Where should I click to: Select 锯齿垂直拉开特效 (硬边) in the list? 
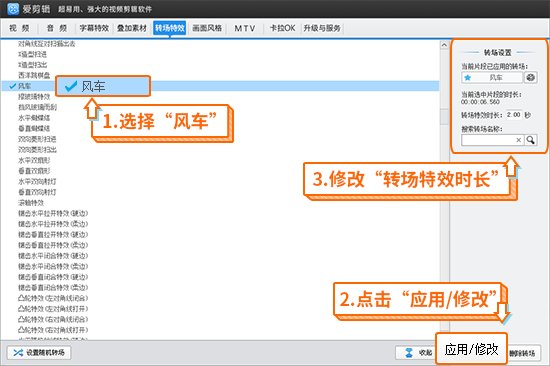pos(53,234)
